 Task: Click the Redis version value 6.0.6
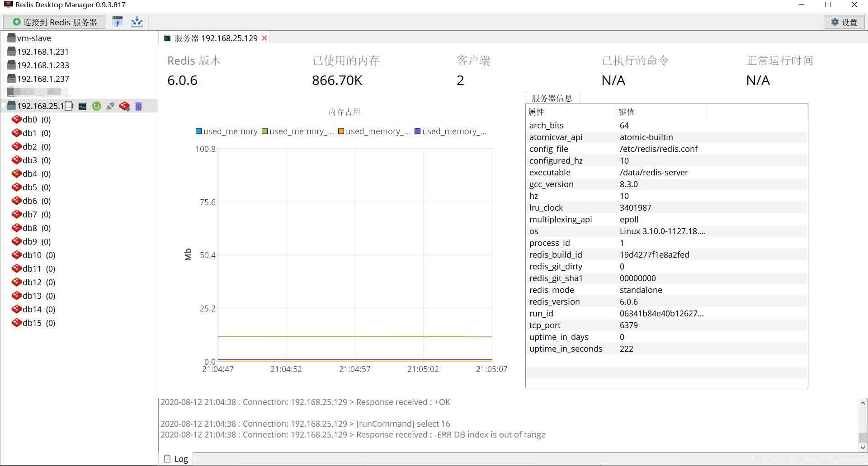[182, 80]
